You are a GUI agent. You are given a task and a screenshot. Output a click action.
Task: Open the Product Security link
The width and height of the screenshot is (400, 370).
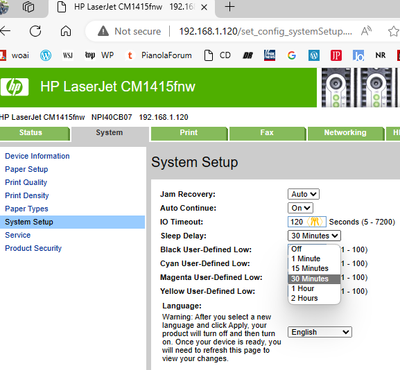pyautogui.click(x=33, y=248)
